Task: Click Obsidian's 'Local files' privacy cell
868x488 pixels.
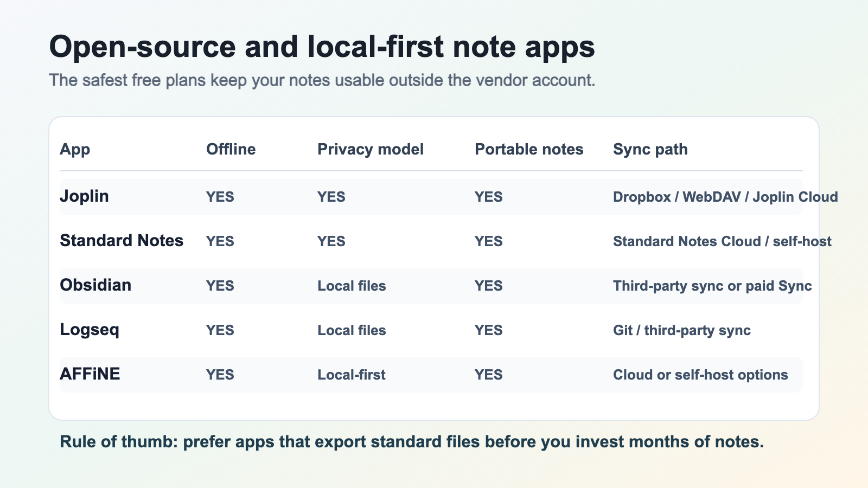Action: [x=352, y=286]
